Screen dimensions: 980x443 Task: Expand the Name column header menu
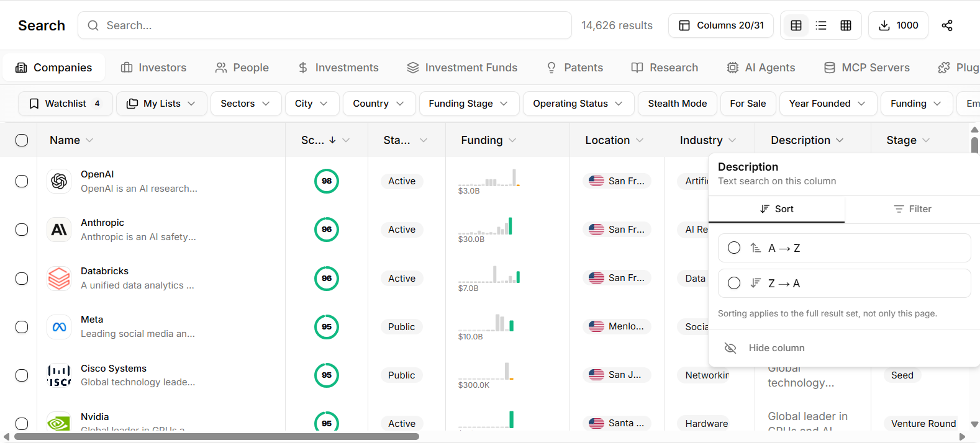tap(89, 140)
